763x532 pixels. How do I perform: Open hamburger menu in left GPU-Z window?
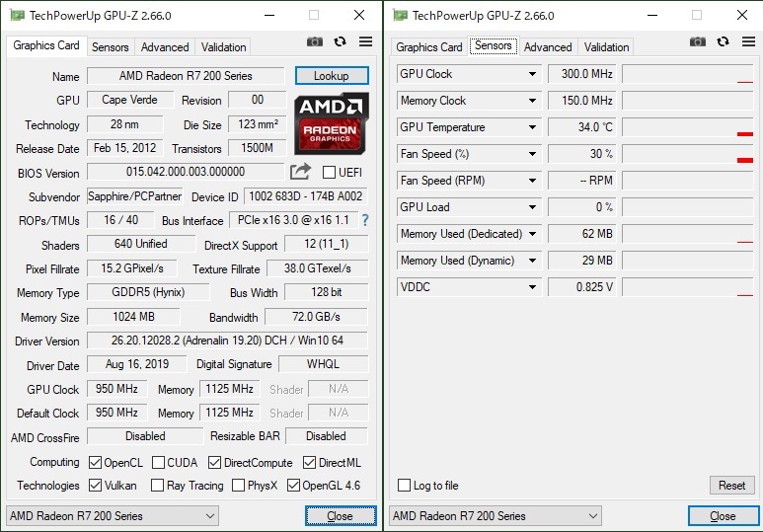pos(365,41)
